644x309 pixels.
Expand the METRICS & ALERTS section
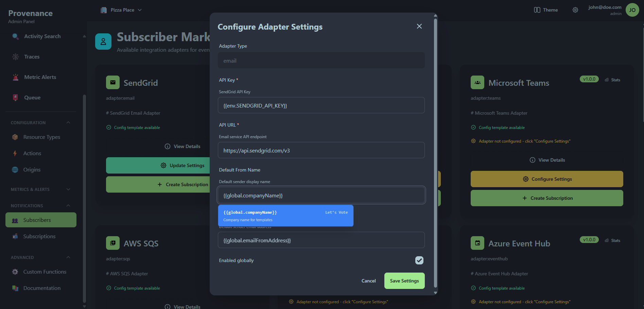pos(68,189)
